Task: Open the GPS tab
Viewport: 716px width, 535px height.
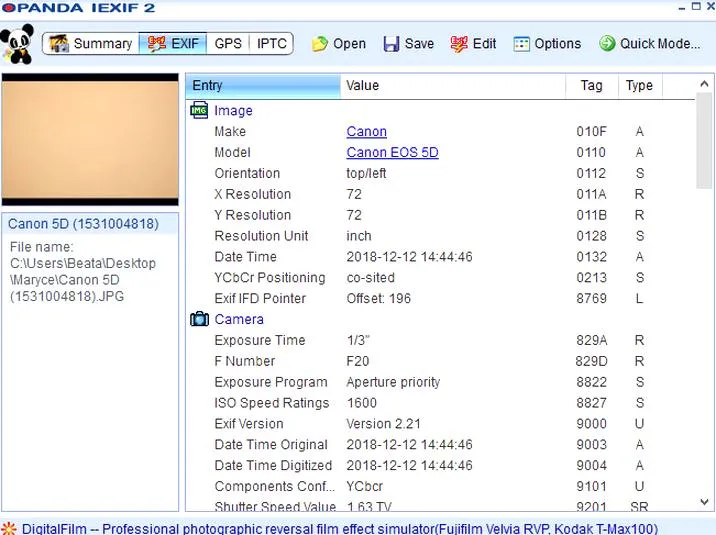Action: coord(228,43)
